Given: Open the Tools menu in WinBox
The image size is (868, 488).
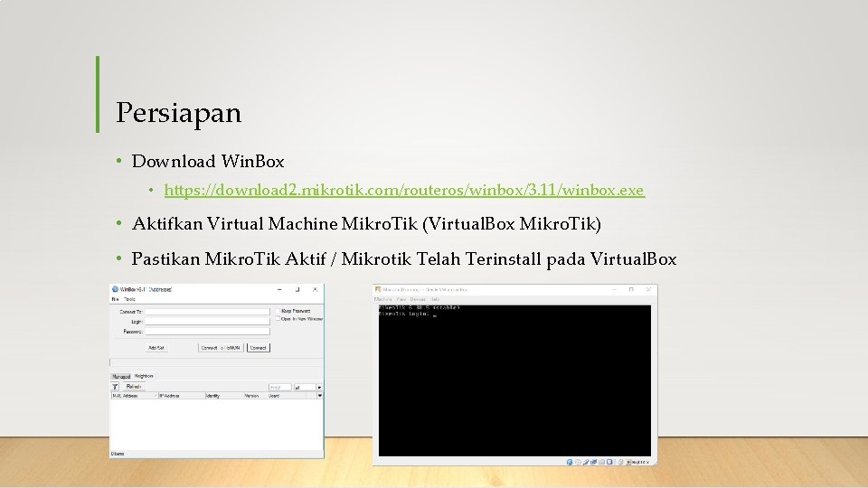Looking at the screenshot, I should point(129,299).
